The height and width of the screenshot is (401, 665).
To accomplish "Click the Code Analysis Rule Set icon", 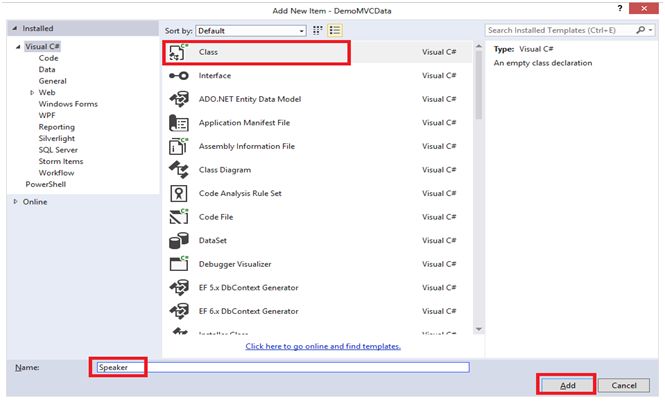I will pos(179,194).
